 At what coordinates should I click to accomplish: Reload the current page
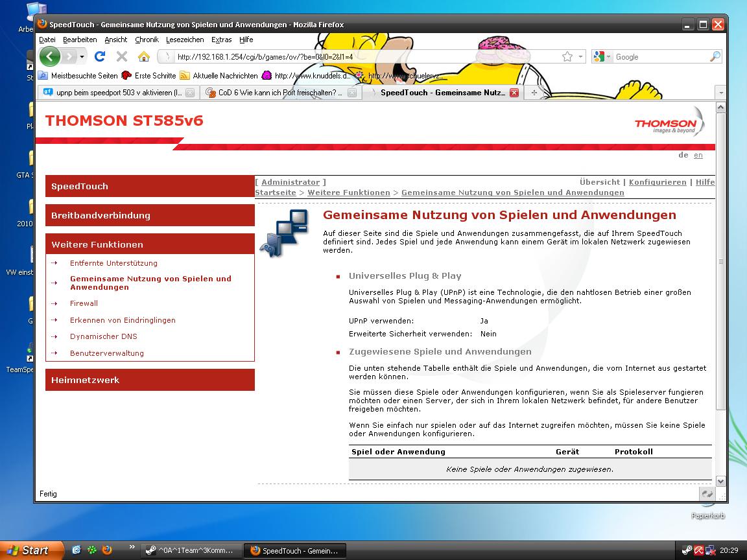pos(100,56)
